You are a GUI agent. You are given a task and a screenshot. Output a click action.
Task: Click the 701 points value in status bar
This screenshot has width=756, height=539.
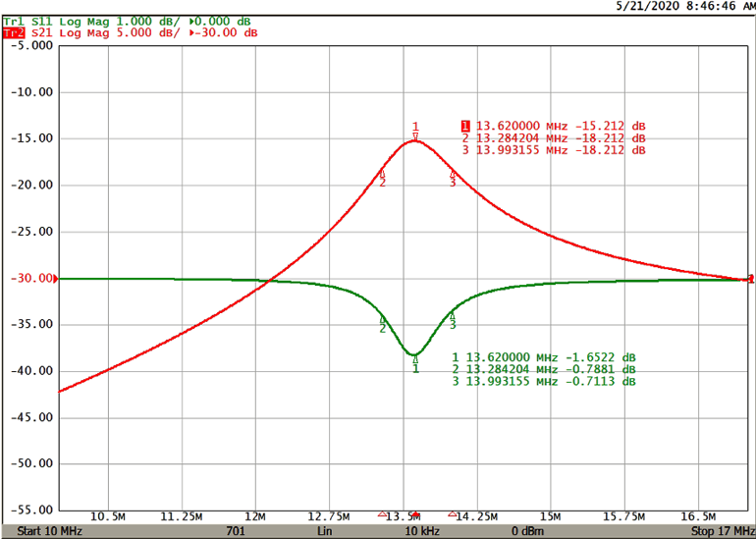pos(235,531)
